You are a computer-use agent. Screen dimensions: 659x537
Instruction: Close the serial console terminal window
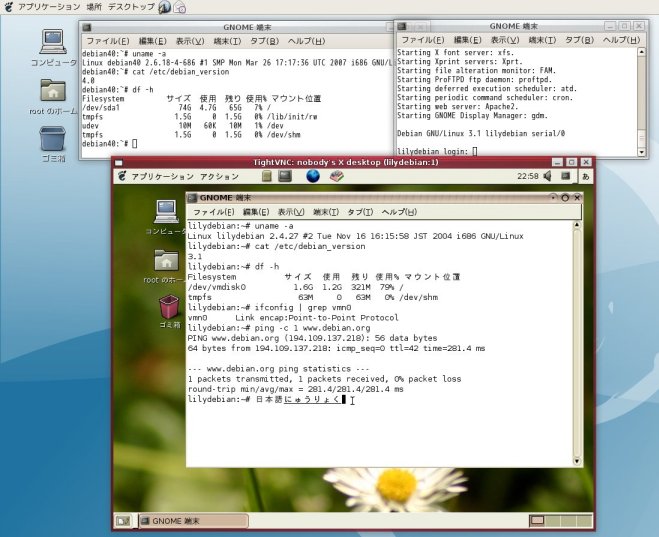pyautogui.click(x=639, y=26)
